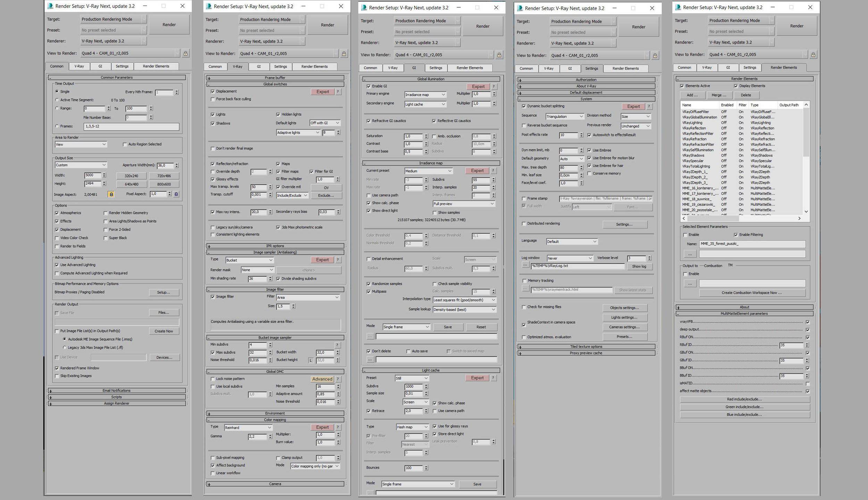The height and width of the screenshot is (500, 868).
Task: Toggle vrayVFB option in MultiMatteElement parameters
Action: click(808, 322)
